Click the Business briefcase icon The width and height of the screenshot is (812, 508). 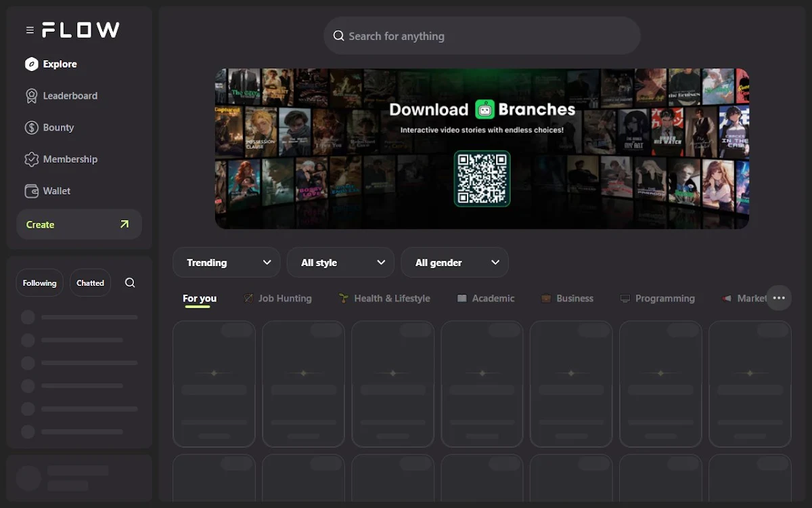[x=546, y=298]
